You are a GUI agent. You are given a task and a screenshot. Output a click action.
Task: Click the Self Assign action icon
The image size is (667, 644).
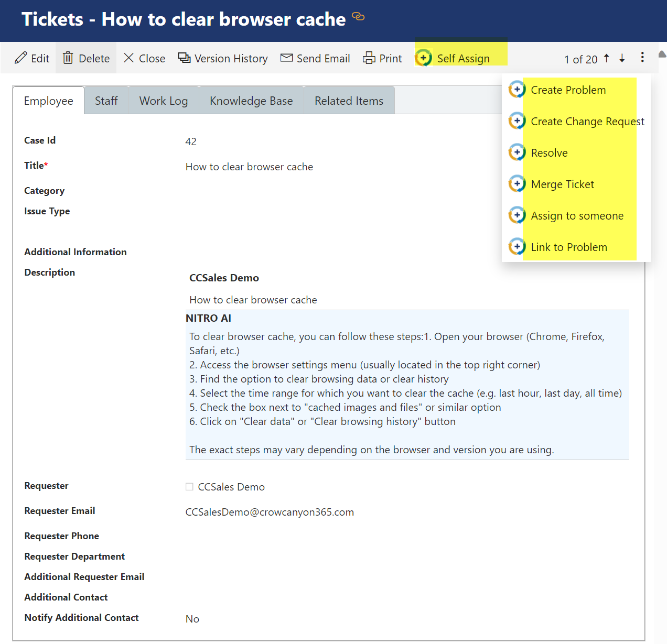423,58
